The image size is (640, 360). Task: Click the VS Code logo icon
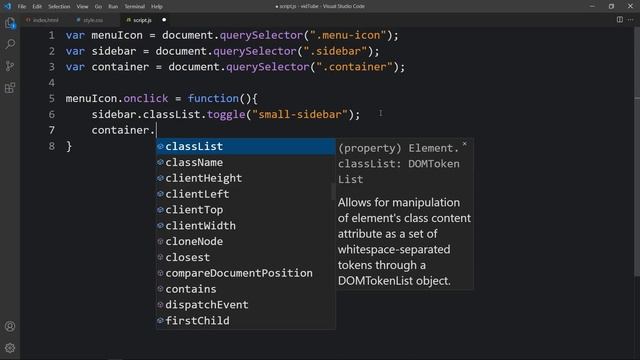7,6
